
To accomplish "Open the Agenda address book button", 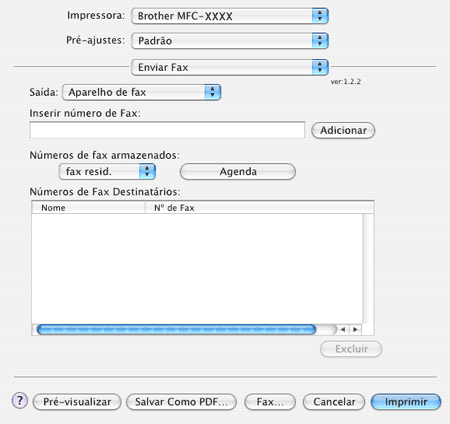I will [x=238, y=172].
